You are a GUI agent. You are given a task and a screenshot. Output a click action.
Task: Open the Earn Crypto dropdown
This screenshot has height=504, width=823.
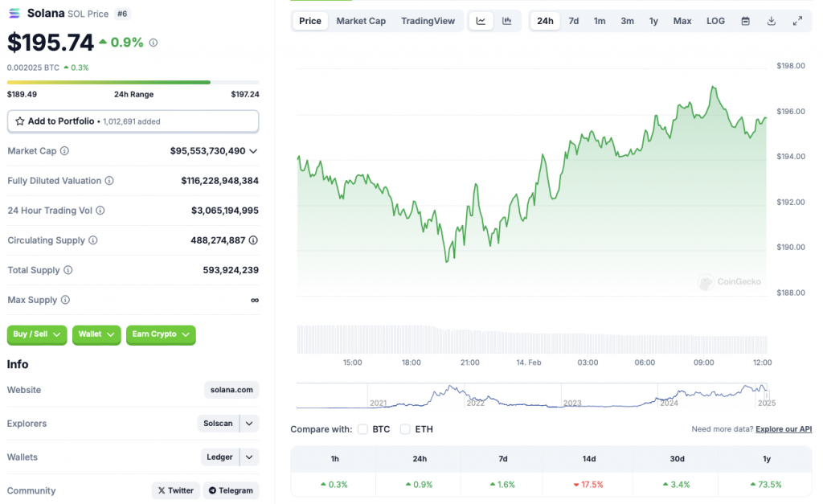point(161,334)
